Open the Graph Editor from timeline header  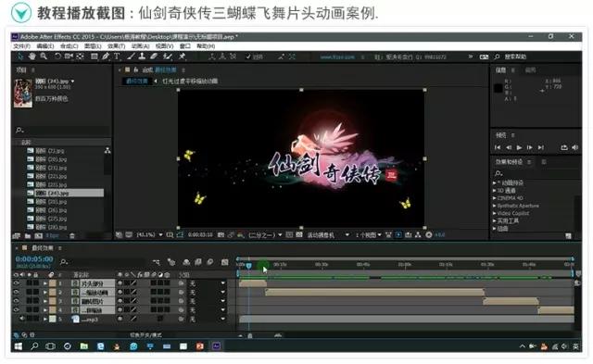click(224, 262)
